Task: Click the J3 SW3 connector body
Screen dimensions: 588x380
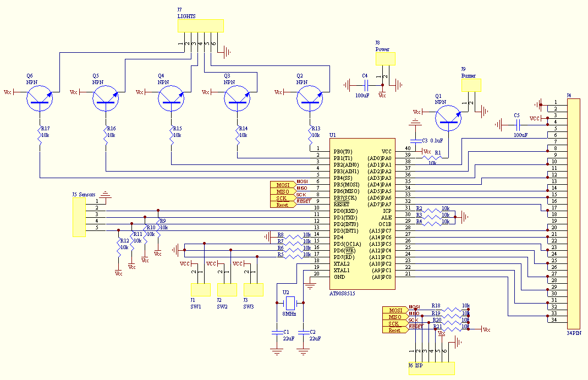Action: [254, 290]
